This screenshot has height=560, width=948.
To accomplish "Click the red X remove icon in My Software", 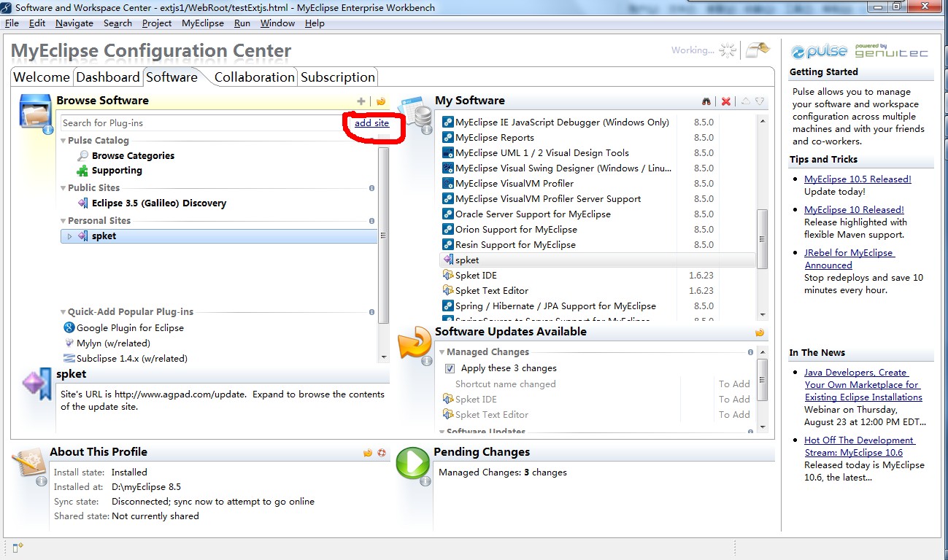I will click(725, 101).
